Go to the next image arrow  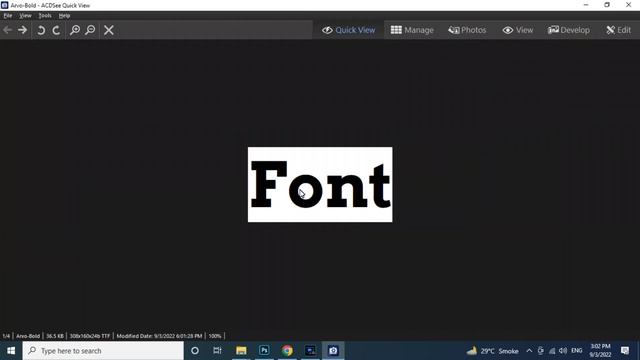pos(22,30)
